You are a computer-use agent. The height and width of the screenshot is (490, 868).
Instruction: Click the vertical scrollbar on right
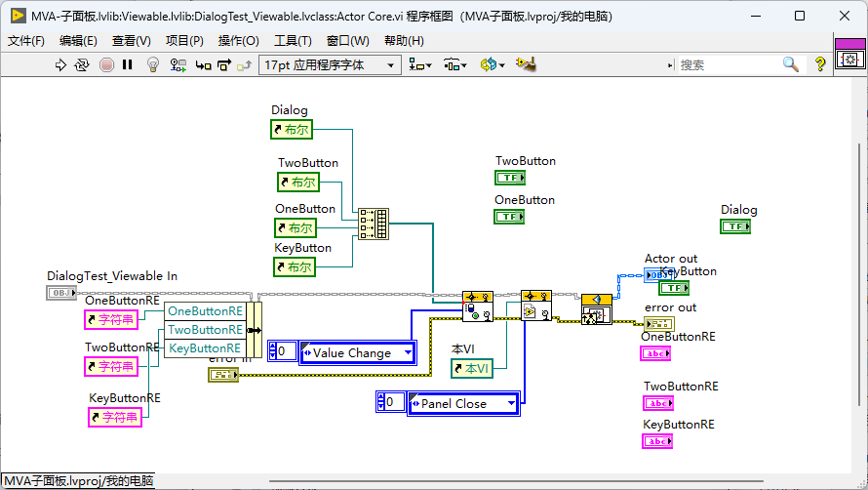click(x=859, y=274)
